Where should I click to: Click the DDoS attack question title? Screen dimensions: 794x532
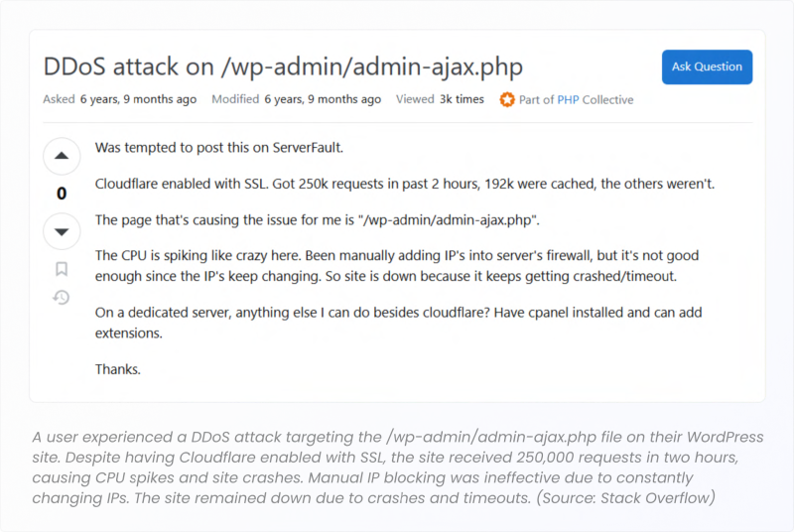click(283, 66)
